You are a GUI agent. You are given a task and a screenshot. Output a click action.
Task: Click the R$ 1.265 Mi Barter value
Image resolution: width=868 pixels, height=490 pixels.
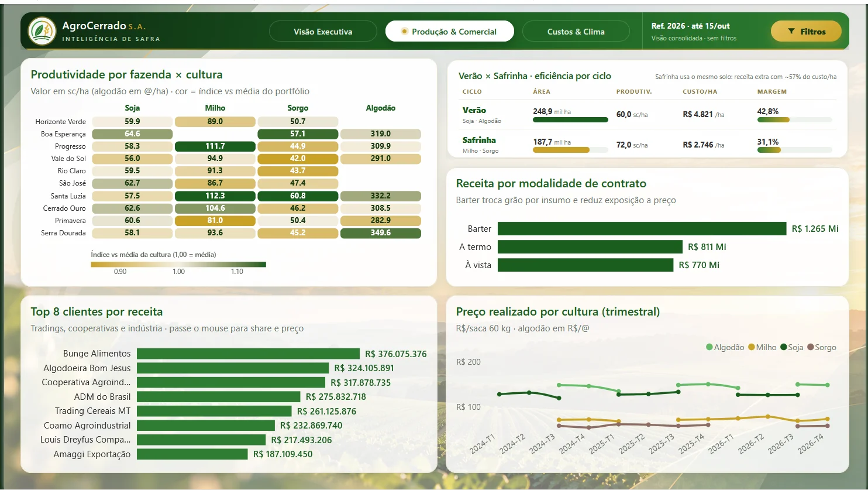click(815, 229)
